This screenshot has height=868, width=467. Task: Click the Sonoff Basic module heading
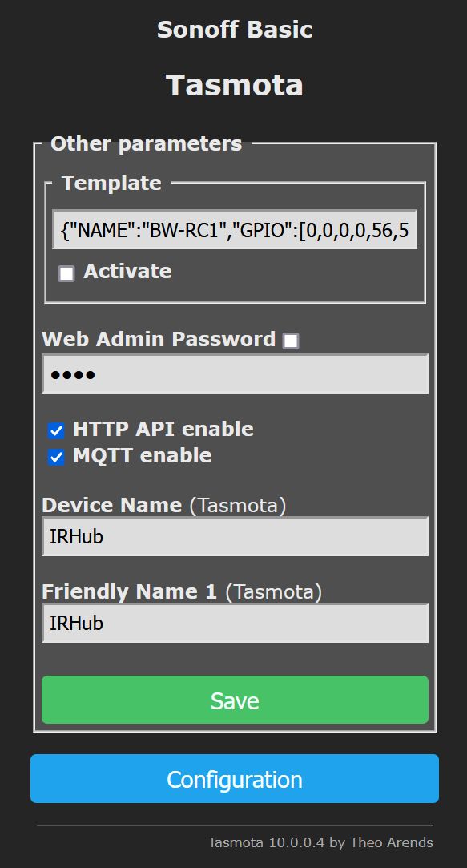(235, 30)
